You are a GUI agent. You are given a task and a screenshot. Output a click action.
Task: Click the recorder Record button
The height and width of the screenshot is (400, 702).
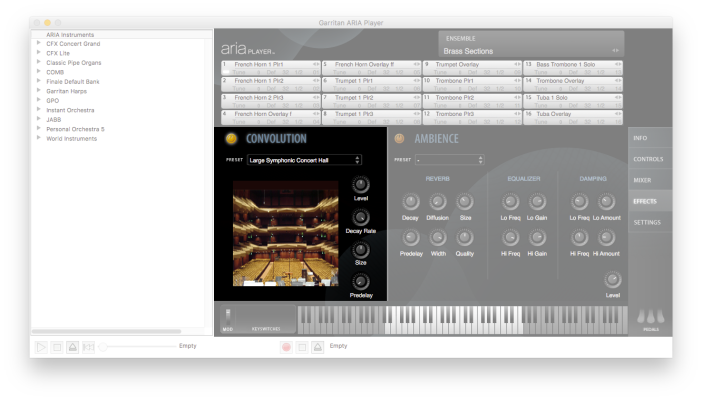point(287,347)
